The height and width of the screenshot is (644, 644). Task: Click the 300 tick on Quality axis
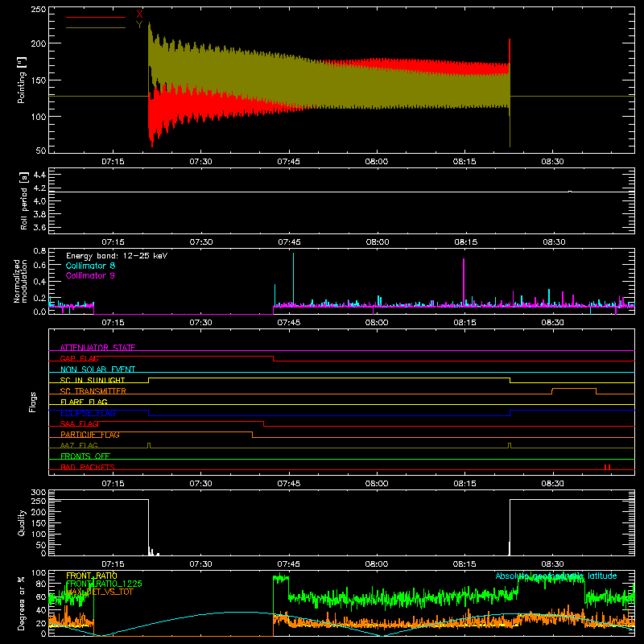pos(39,492)
